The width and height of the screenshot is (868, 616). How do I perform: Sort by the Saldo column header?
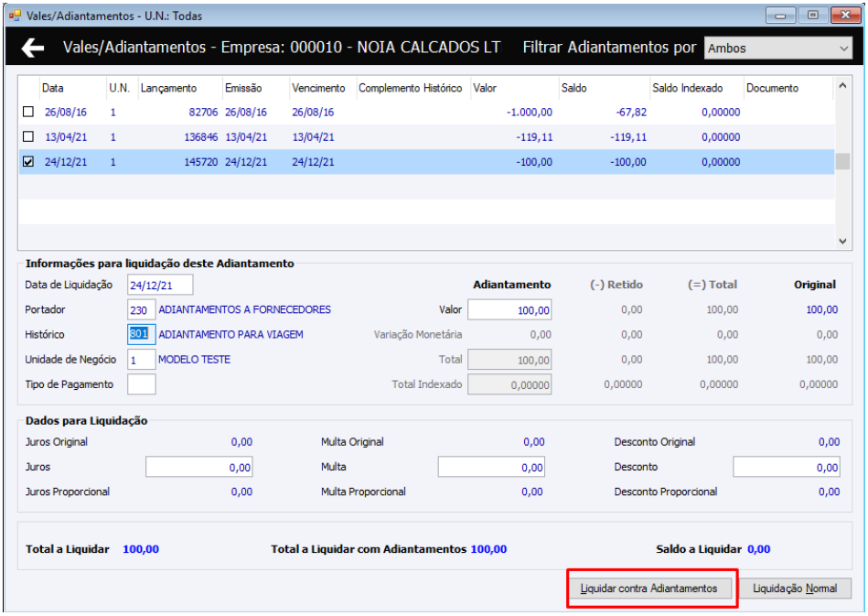(573, 89)
